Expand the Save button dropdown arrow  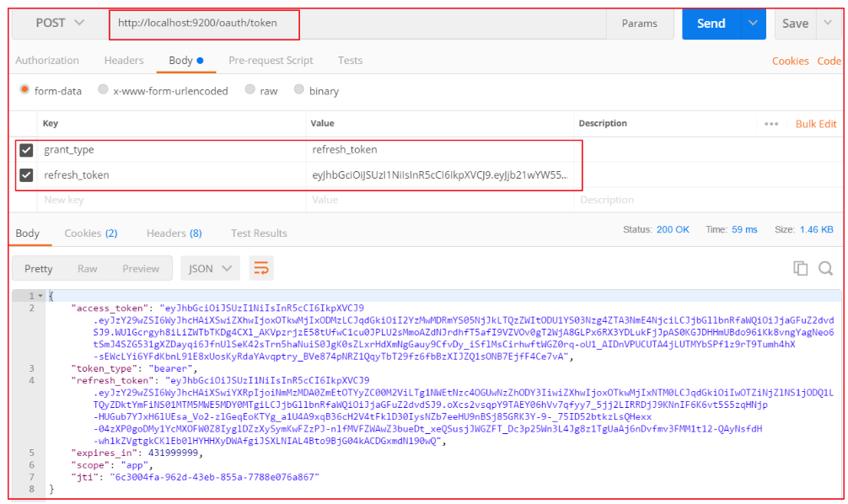(x=828, y=23)
